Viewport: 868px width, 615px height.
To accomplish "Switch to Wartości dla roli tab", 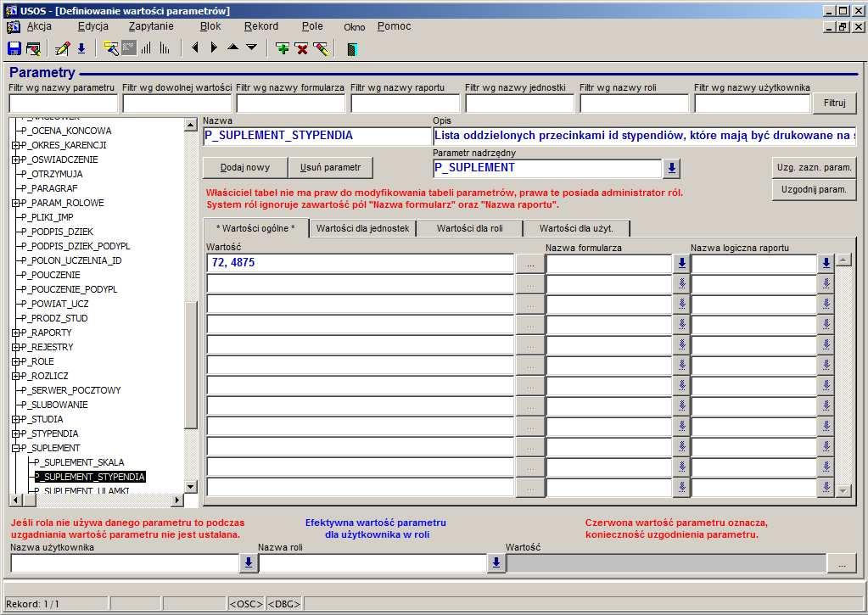I will tap(469, 228).
